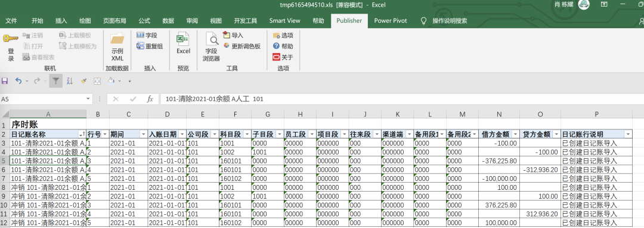This screenshot has height=228, width=644.
Task: Apply fill color paint bucket
Action: pos(111,81)
